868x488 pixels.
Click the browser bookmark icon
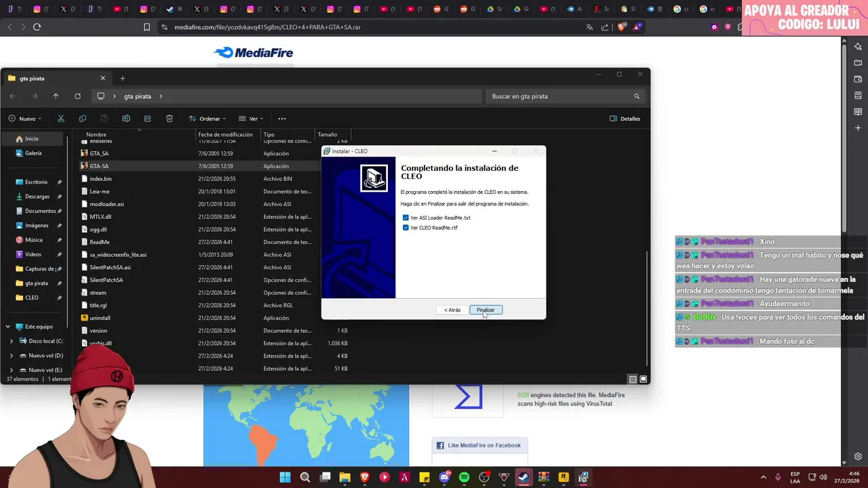coord(146,27)
